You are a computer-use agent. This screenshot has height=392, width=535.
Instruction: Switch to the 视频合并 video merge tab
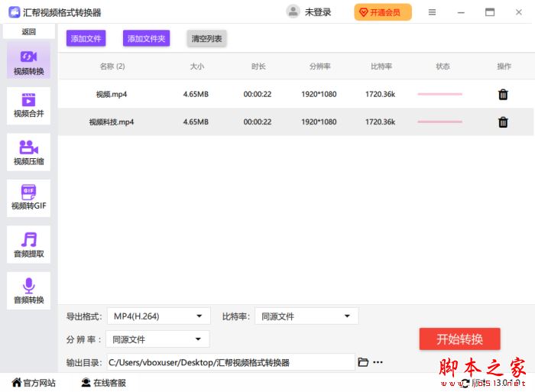click(x=29, y=105)
